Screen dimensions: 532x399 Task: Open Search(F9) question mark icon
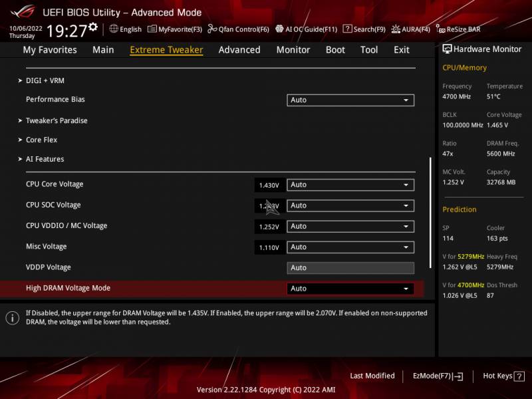tap(347, 29)
